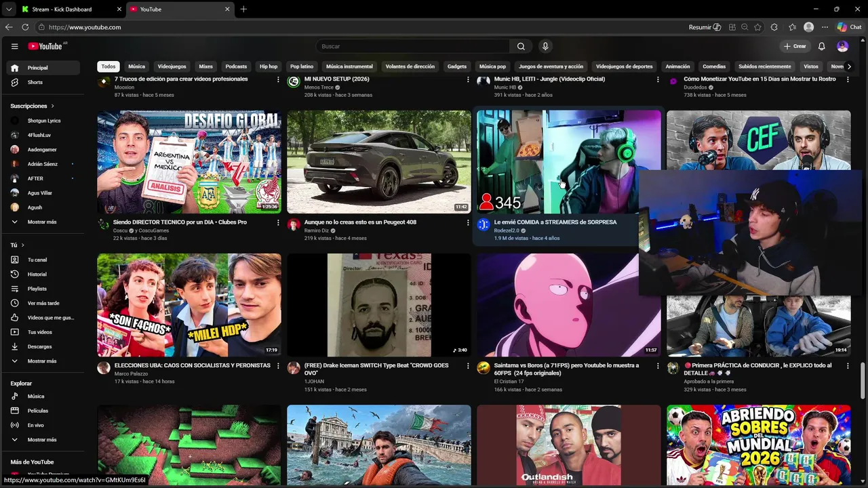Go back with browser back arrow
This screenshot has height=488, width=868.
pyautogui.click(x=9, y=27)
